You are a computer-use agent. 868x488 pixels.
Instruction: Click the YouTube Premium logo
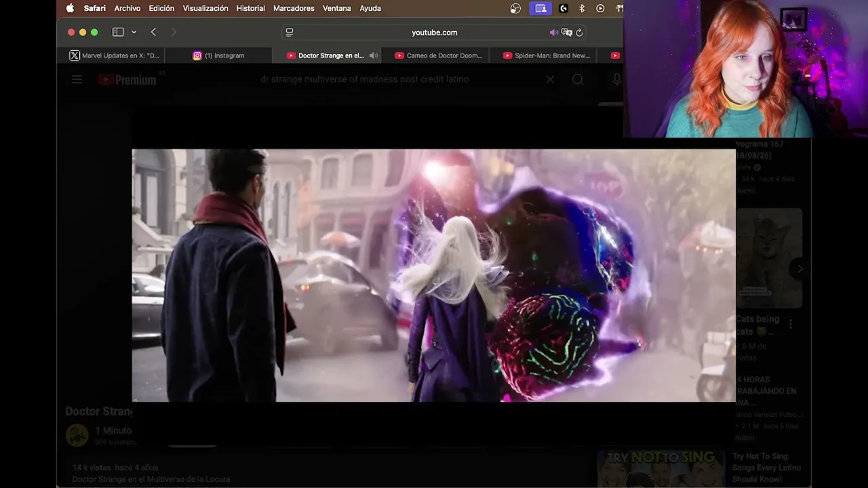point(127,80)
